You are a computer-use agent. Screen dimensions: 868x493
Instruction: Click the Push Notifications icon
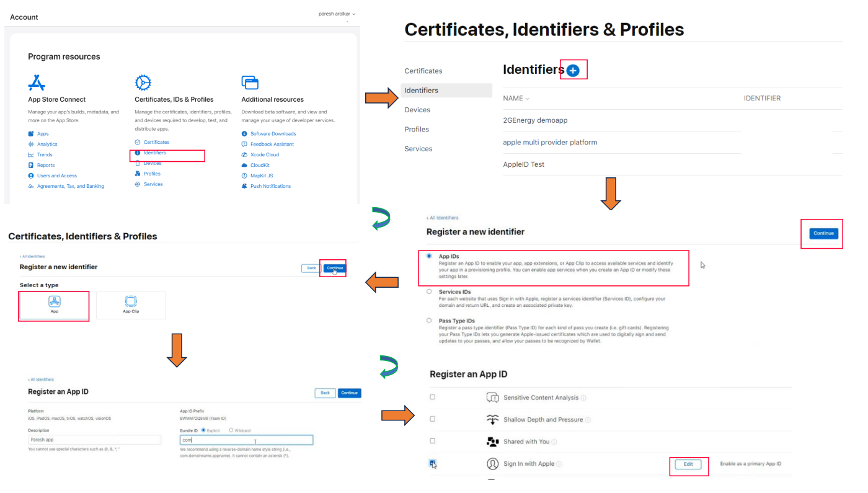pos(243,185)
